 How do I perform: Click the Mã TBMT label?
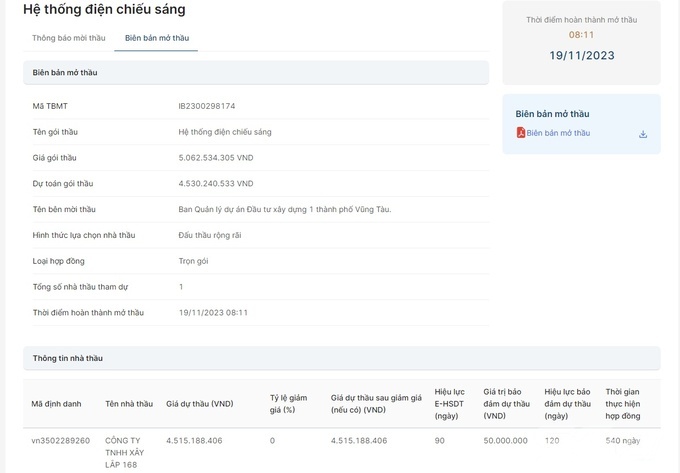pos(50,106)
